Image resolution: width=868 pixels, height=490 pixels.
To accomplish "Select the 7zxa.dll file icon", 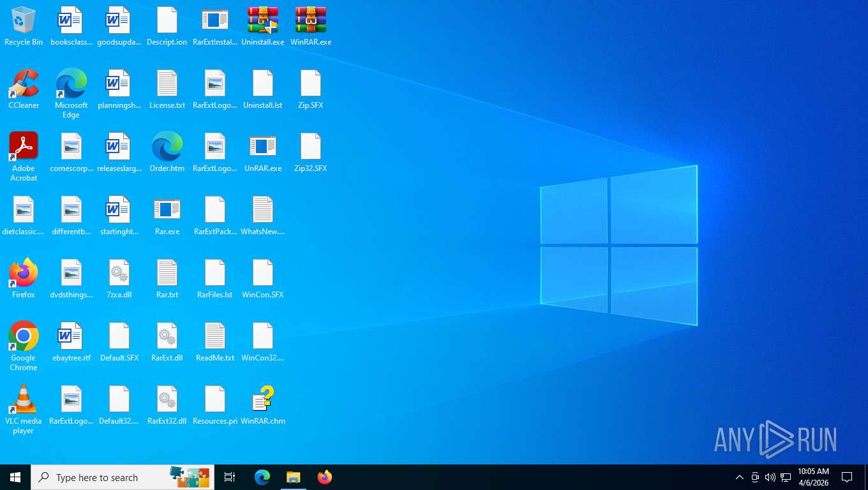I will point(119,279).
